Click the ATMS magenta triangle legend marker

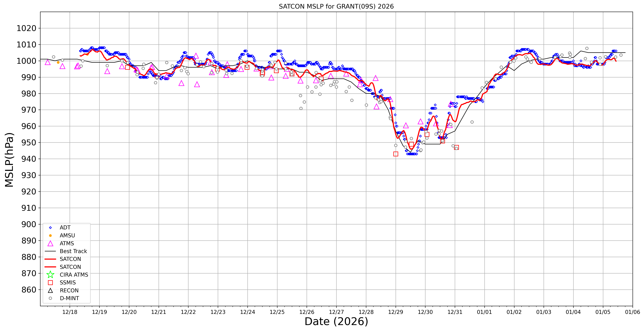(50, 243)
